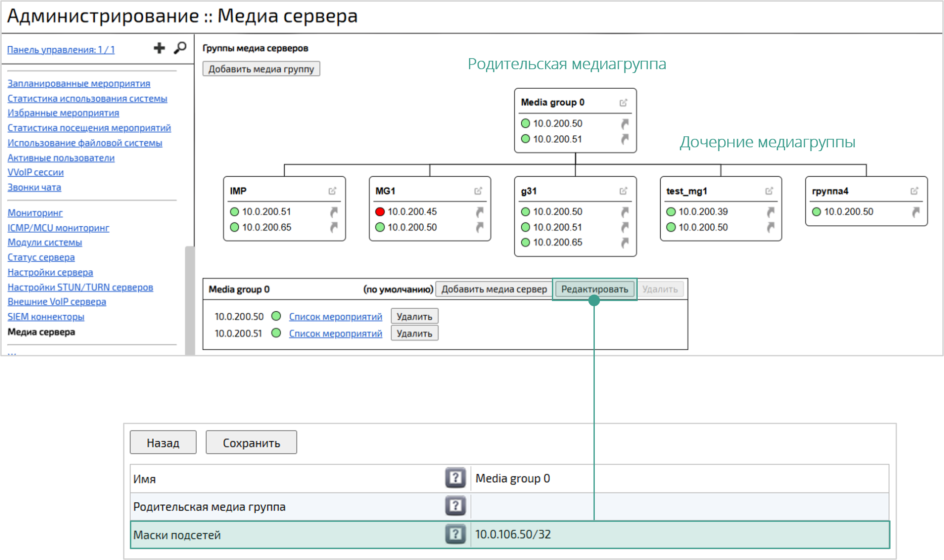Click arrow icon next to 10.0.200.45 in MG1
This screenshot has height=560, width=944.
click(480, 211)
